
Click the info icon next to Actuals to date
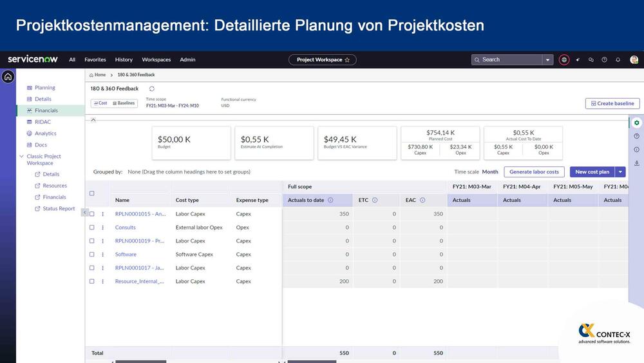point(330,201)
